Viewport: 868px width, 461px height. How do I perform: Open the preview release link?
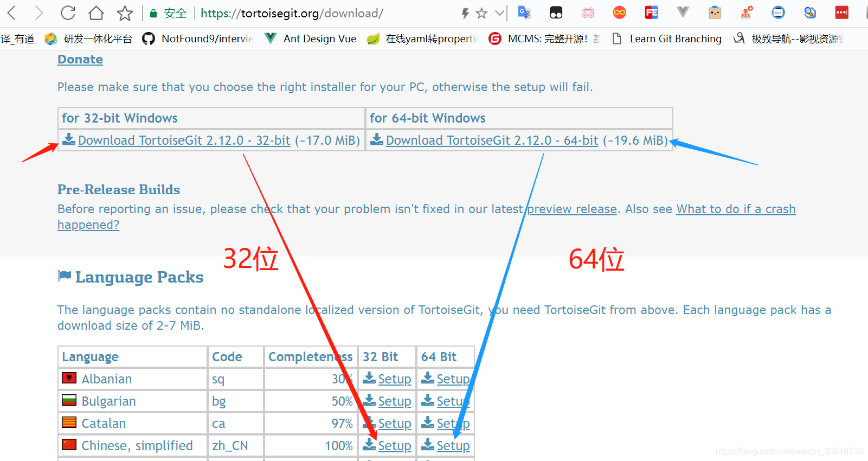click(572, 209)
